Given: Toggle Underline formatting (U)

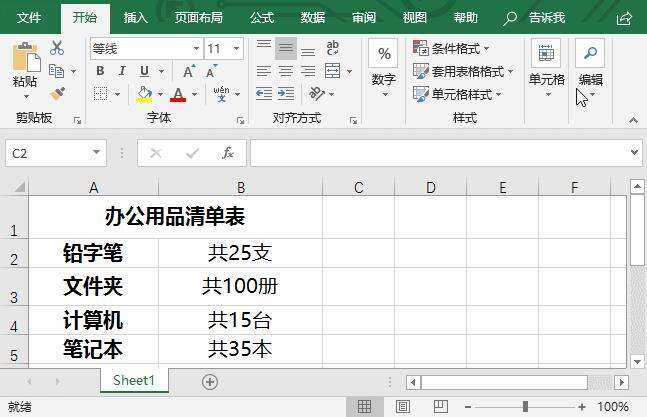Looking at the screenshot, I should 144,71.
